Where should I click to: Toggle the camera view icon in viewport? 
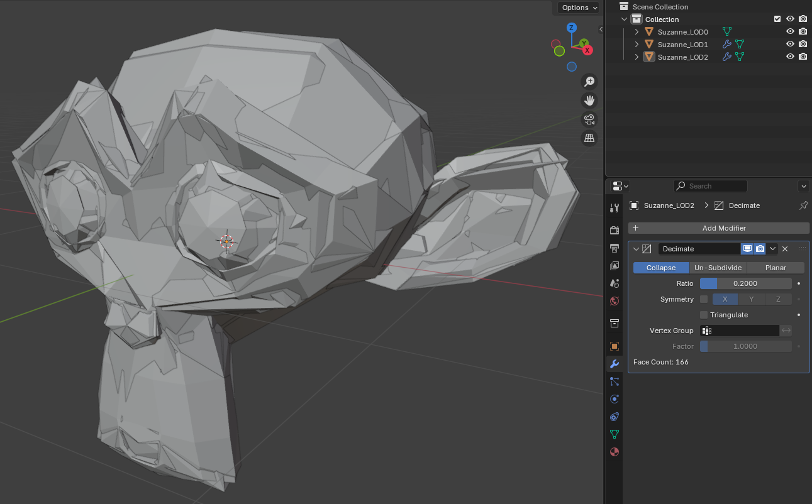[x=589, y=119]
